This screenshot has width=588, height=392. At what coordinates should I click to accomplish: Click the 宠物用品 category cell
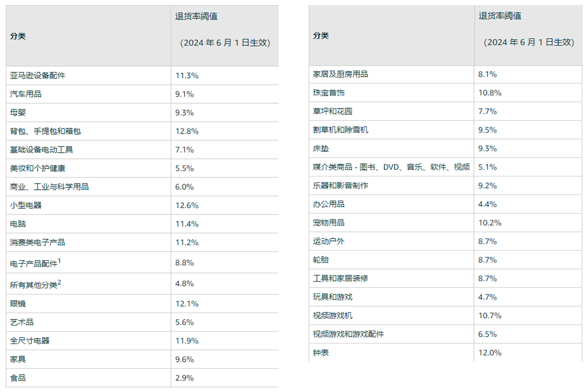pos(329,223)
